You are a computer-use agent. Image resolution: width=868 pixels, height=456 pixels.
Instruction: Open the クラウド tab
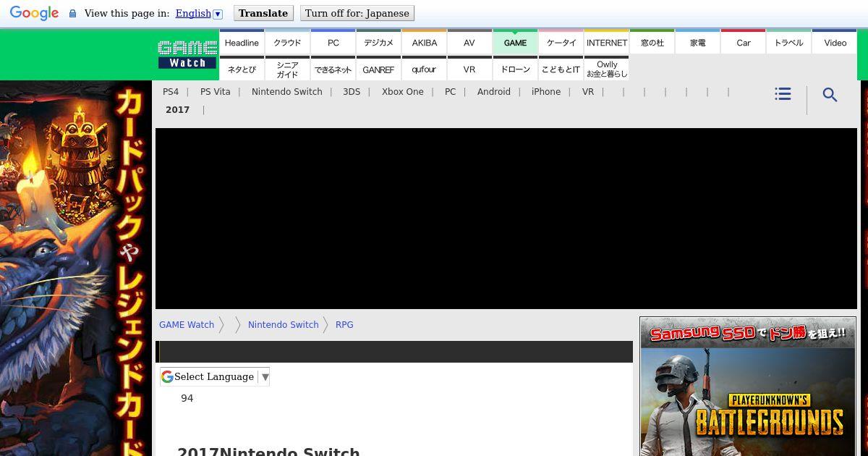point(287,43)
